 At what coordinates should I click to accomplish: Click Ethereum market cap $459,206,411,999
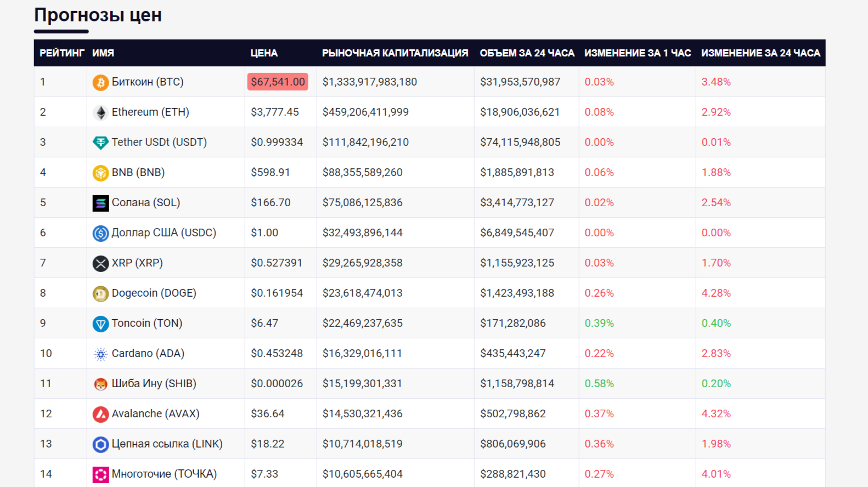365,112
